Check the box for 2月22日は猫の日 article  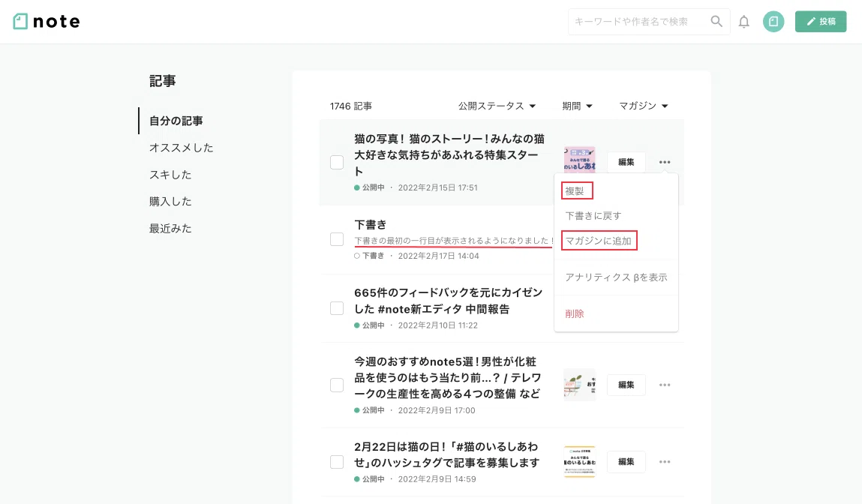[337, 462]
